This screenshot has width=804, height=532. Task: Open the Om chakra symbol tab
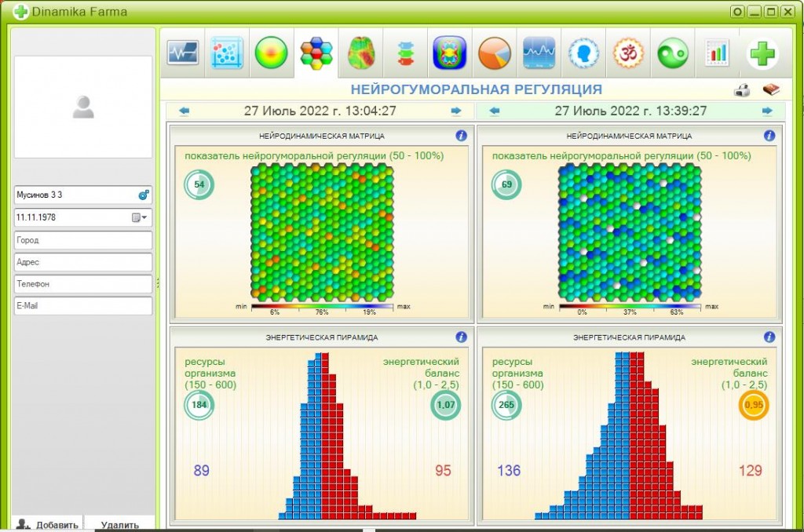[628, 53]
